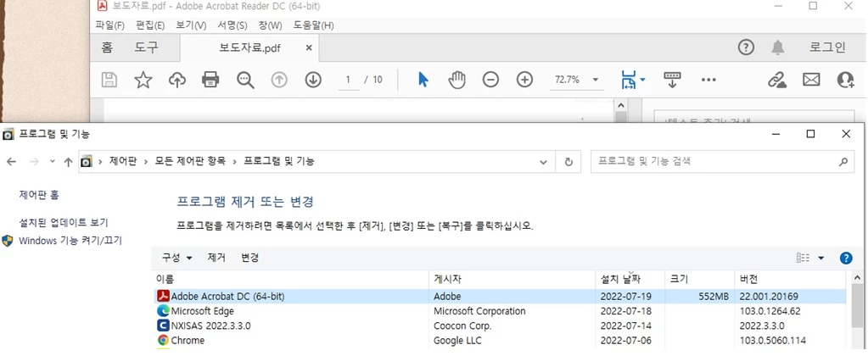Go up one folder level arrow
The width and height of the screenshot is (868, 356).
click(x=68, y=162)
